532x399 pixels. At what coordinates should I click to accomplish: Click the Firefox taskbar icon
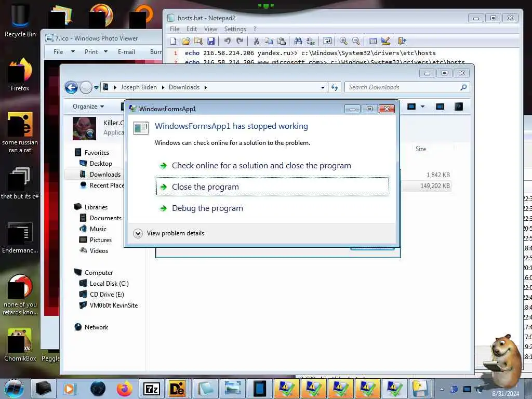click(x=124, y=389)
